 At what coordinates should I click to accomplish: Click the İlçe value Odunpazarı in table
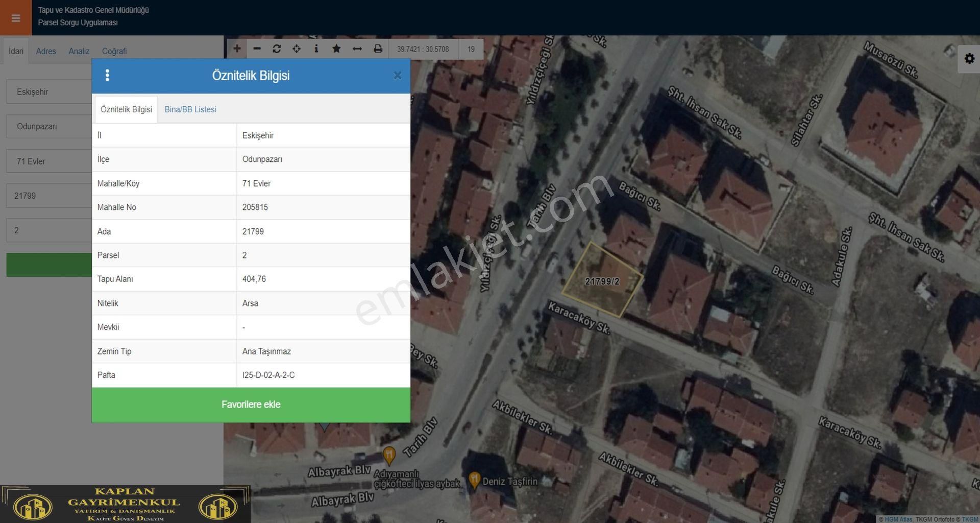point(262,159)
